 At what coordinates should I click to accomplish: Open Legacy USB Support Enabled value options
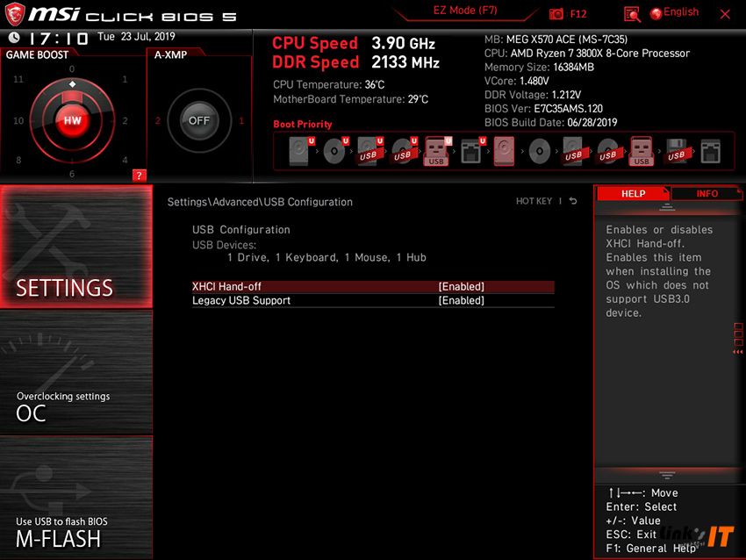(461, 300)
